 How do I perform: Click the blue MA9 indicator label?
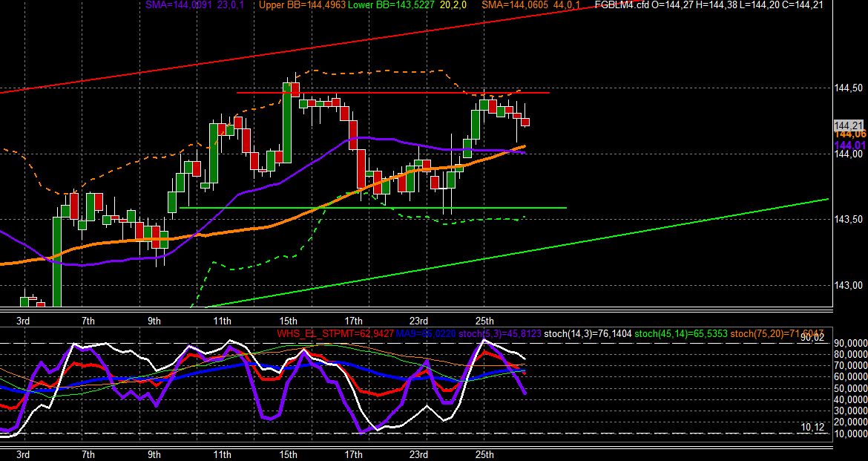427,333
